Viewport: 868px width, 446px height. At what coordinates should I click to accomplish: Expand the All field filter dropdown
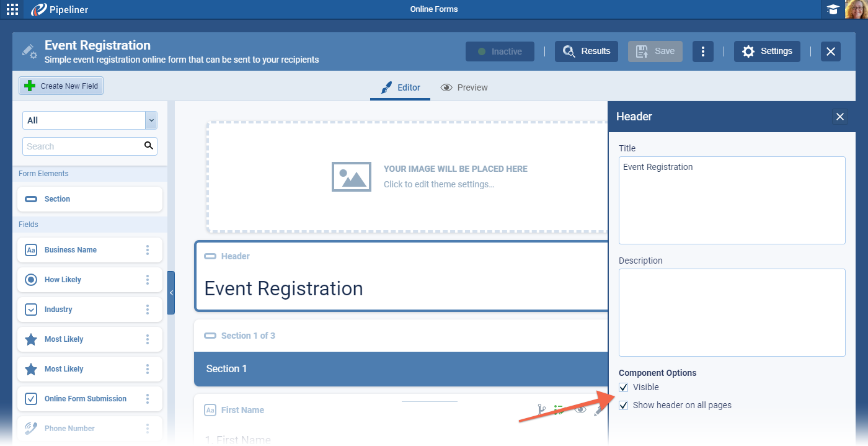click(151, 120)
